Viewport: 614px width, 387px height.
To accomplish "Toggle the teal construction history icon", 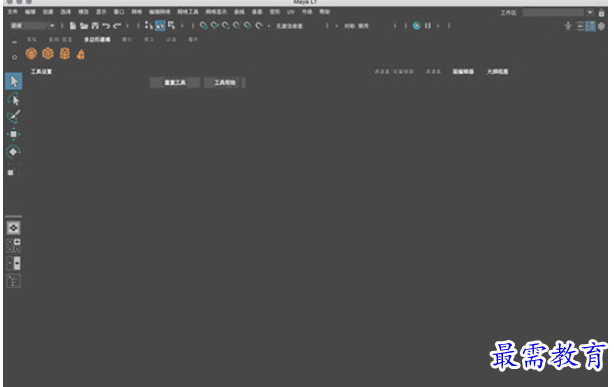I will tap(417, 26).
